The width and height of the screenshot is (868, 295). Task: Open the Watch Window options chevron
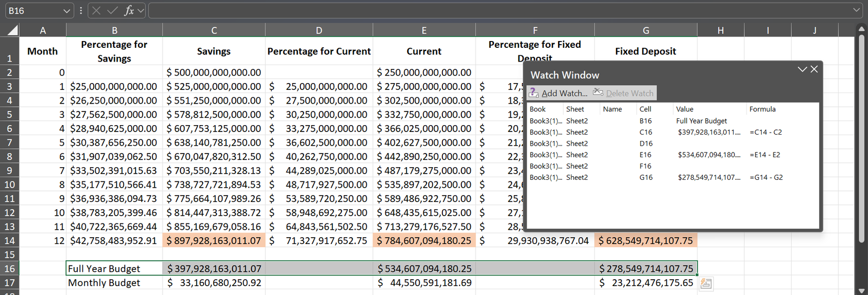point(802,69)
